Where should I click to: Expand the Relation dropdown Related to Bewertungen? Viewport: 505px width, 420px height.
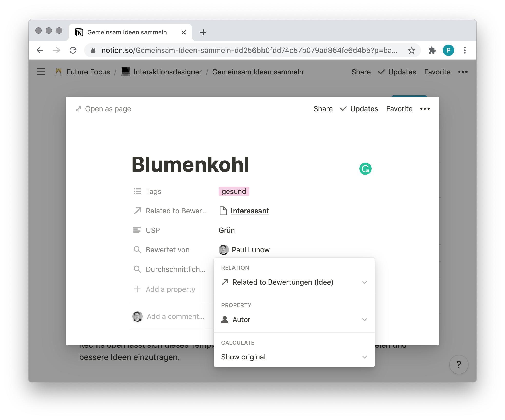294,282
